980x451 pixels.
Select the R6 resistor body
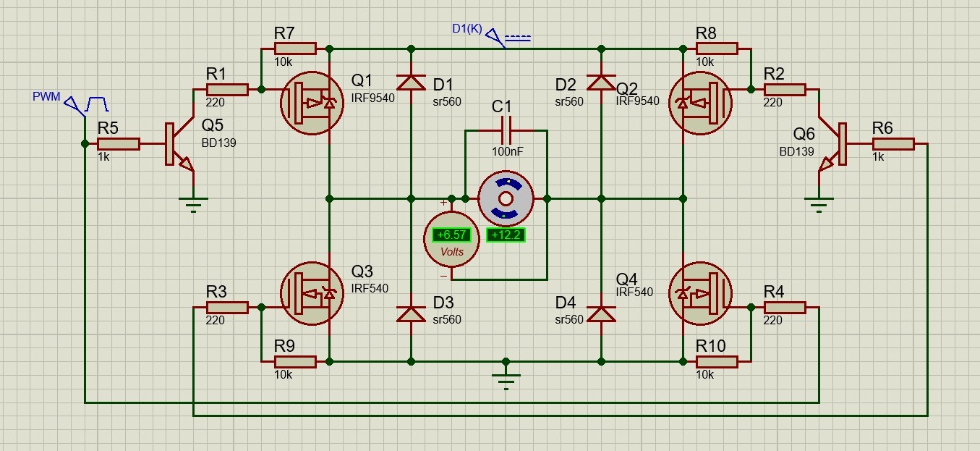[892, 144]
